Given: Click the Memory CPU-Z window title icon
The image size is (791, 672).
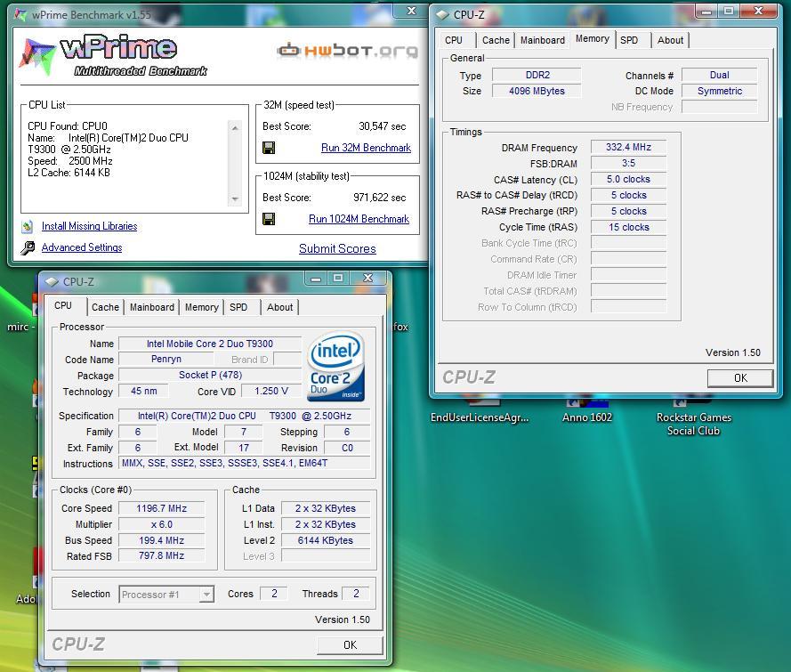Looking at the screenshot, I should click(442, 14).
